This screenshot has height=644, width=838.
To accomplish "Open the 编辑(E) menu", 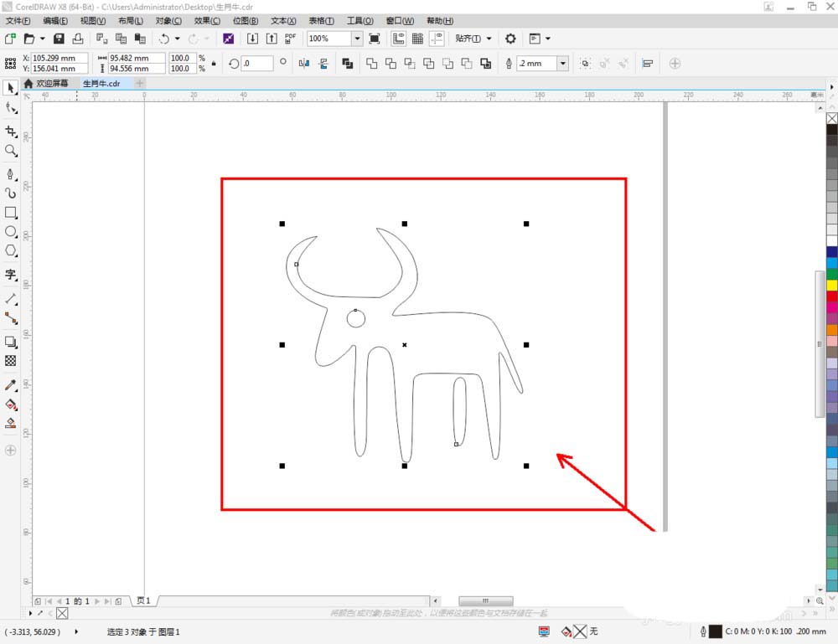I will point(55,21).
